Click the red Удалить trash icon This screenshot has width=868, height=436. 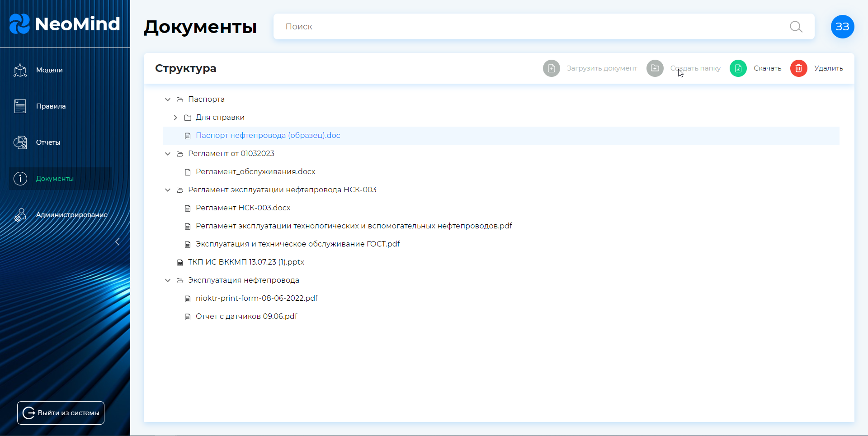[x=799, y=68]
